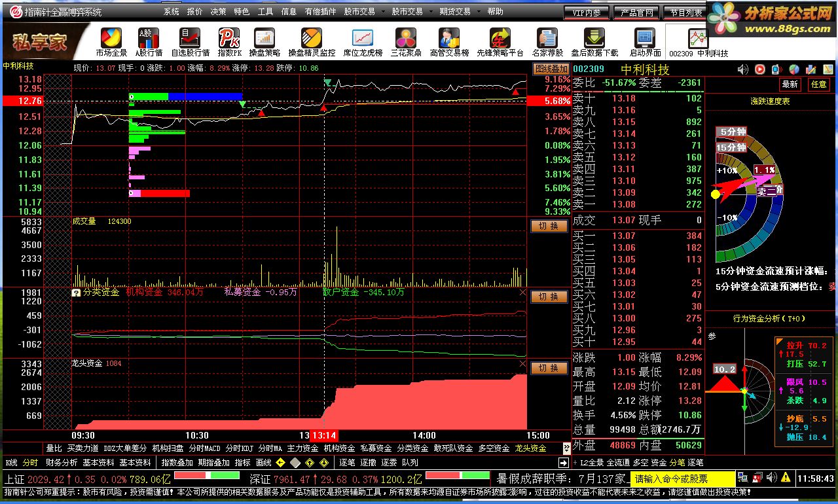Toggle 切换 button on 分类资金 panel
The height and width of the screenshot is (504, 838).
549,297
